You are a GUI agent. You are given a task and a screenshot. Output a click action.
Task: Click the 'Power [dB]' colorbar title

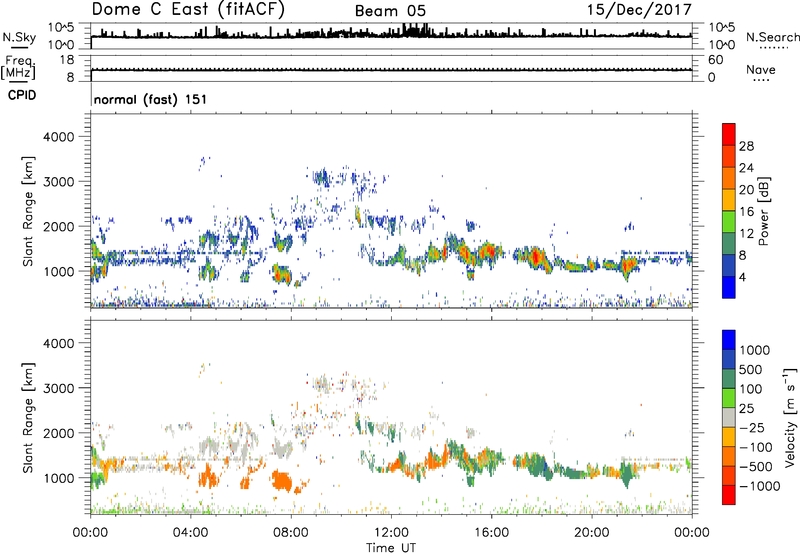tap(763, 211)
